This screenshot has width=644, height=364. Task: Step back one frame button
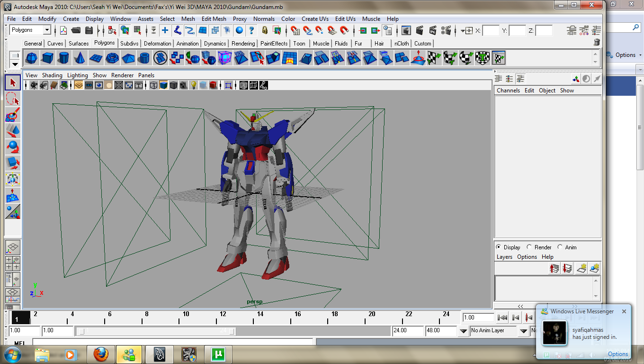(516, 318)
